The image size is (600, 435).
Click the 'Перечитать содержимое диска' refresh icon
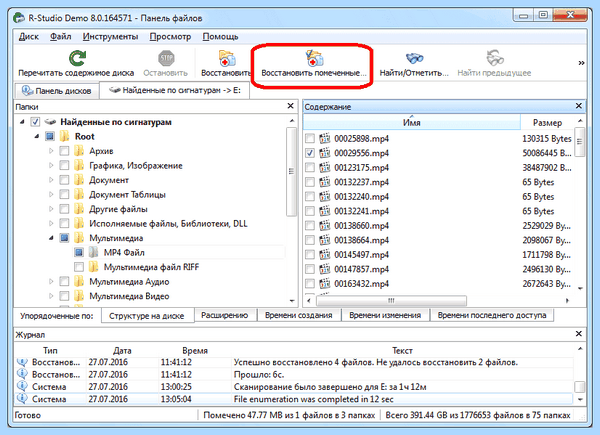coord(77,58)
